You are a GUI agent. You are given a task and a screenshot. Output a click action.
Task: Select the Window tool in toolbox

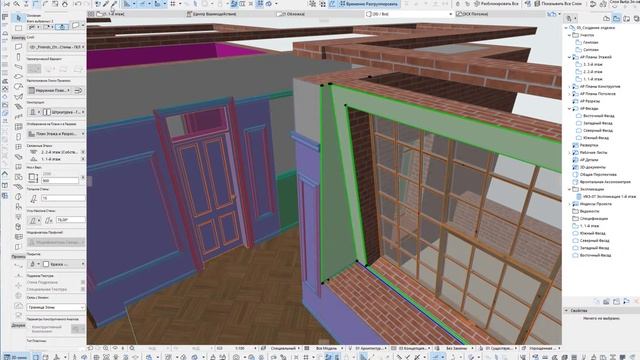tap(18, 147)
